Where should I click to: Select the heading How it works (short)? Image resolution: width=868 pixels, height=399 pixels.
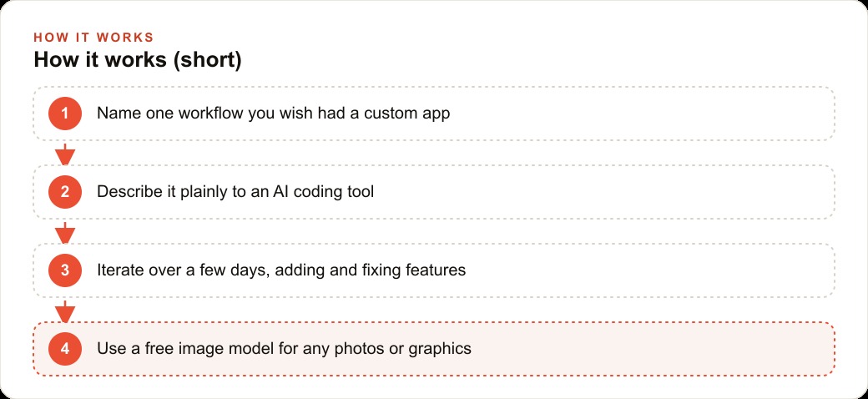(137, 60)
